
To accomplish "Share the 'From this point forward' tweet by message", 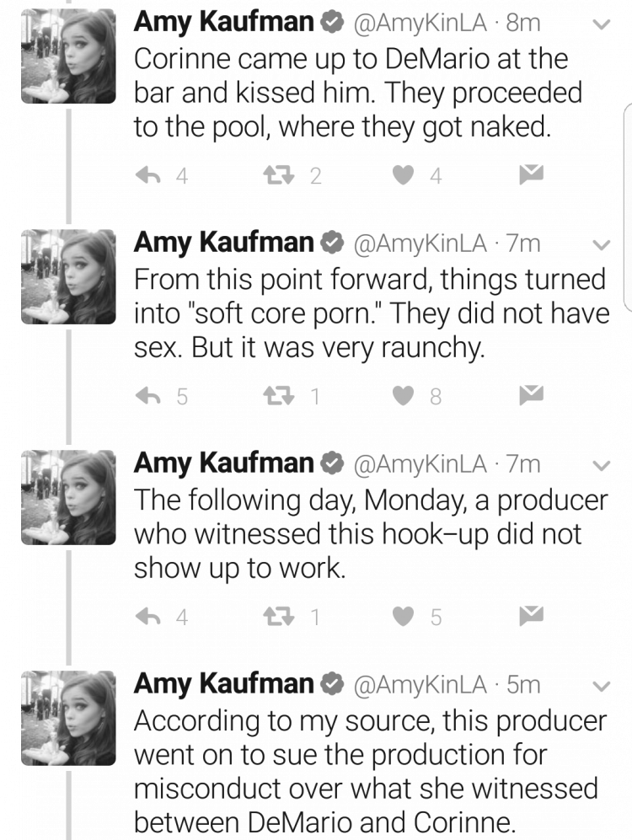I will [x=532, y=395].
